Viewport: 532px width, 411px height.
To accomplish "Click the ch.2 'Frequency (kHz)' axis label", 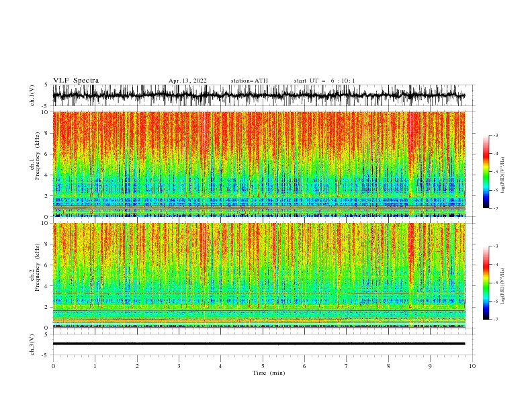I will (38, 267).
